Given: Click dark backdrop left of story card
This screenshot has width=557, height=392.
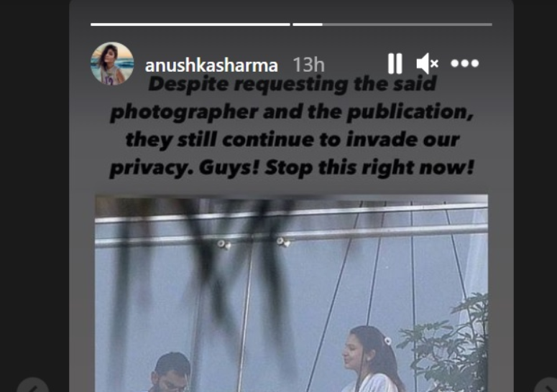Looking at the screenshot, I should 34,177.
